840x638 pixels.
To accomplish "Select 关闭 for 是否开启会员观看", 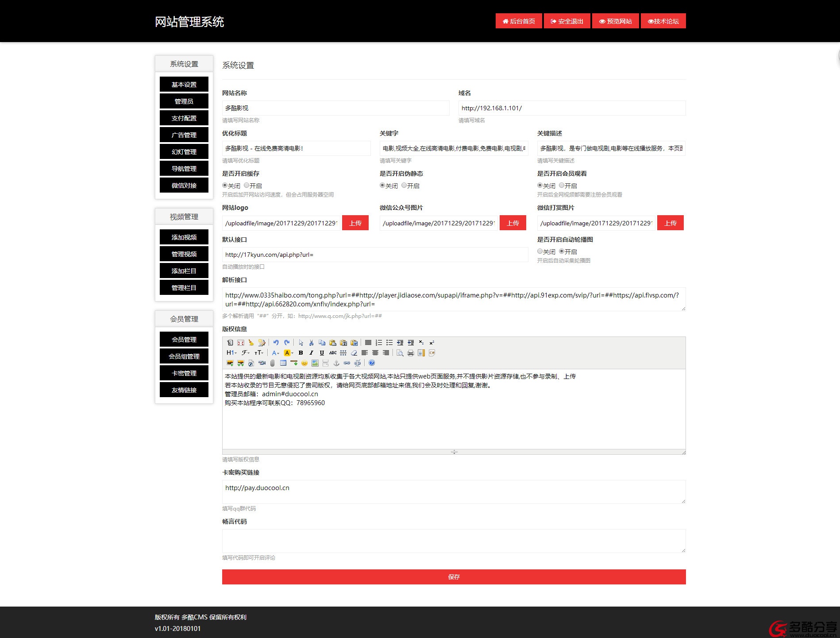I will (540, 186).
